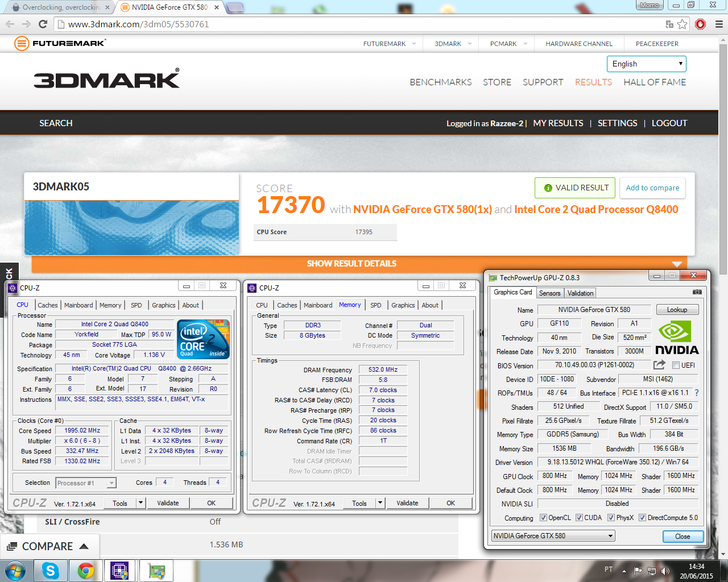This screenshot has height=582, width=728.
Task: Click the SEARCH link in dark bar
Action: [x=56, y=123]
